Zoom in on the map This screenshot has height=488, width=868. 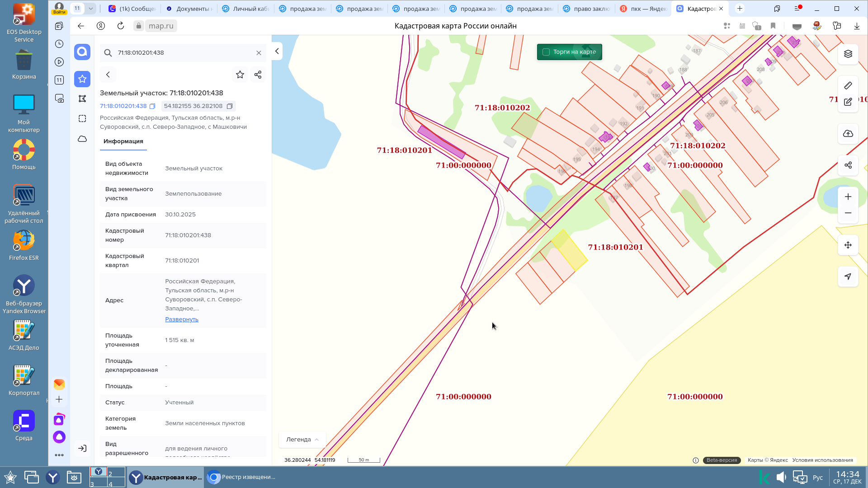[848, 197]
